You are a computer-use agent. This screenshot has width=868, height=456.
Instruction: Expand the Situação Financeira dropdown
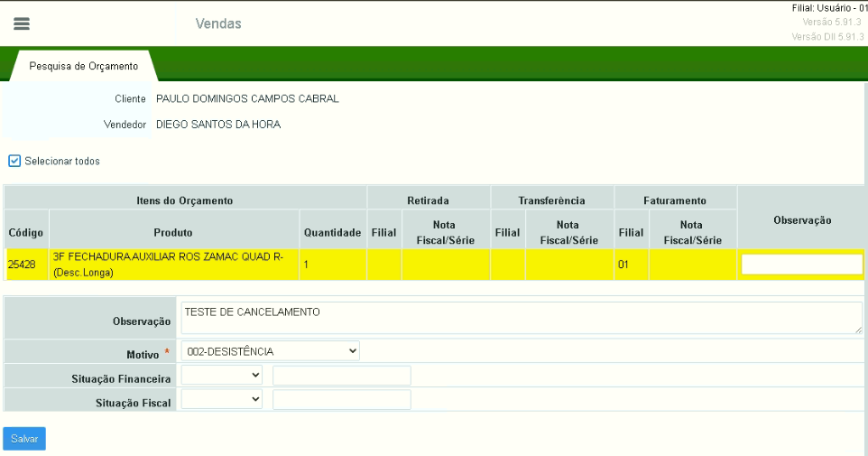click(x=222, y=375)
